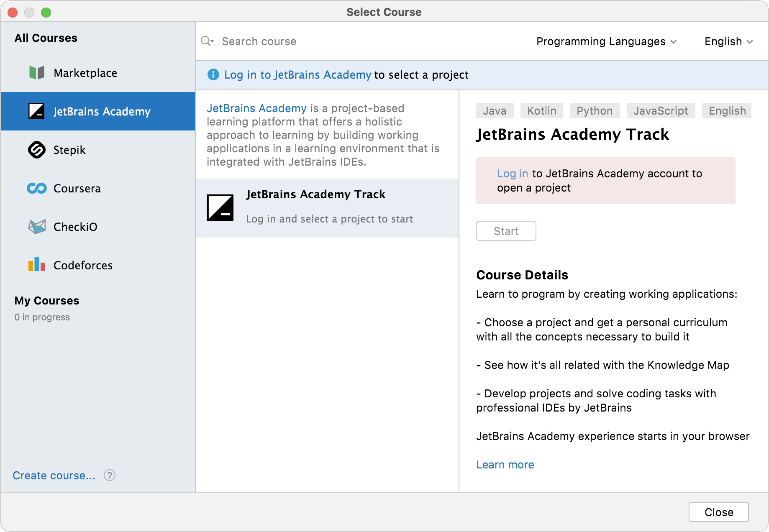
Task: Click the '0 in progress' text
Action: [x=42, y=317]
